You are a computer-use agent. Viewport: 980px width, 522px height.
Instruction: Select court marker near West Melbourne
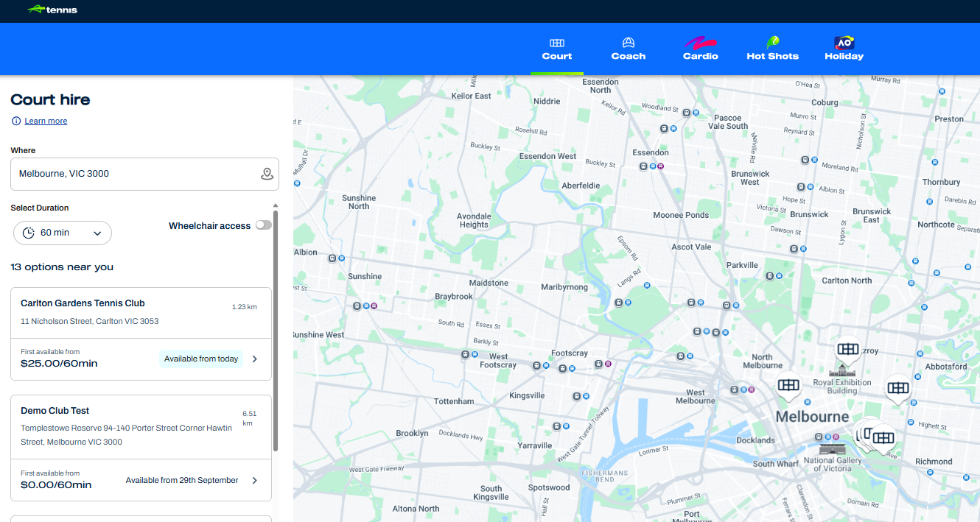788,385
